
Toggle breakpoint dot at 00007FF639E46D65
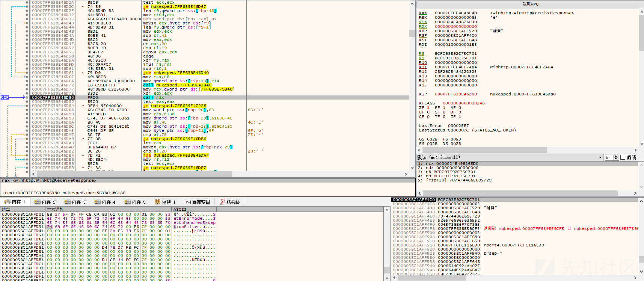coord(27,73)
